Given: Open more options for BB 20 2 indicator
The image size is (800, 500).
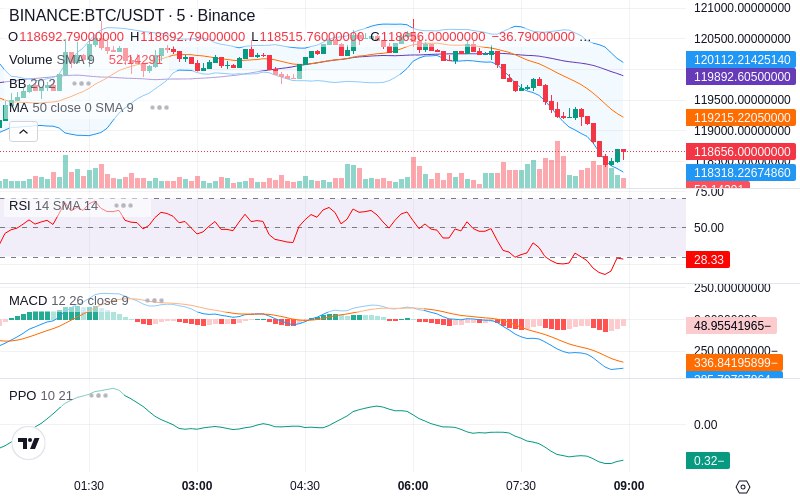Looking at the screenshot, I should click(x=82, y=83).
